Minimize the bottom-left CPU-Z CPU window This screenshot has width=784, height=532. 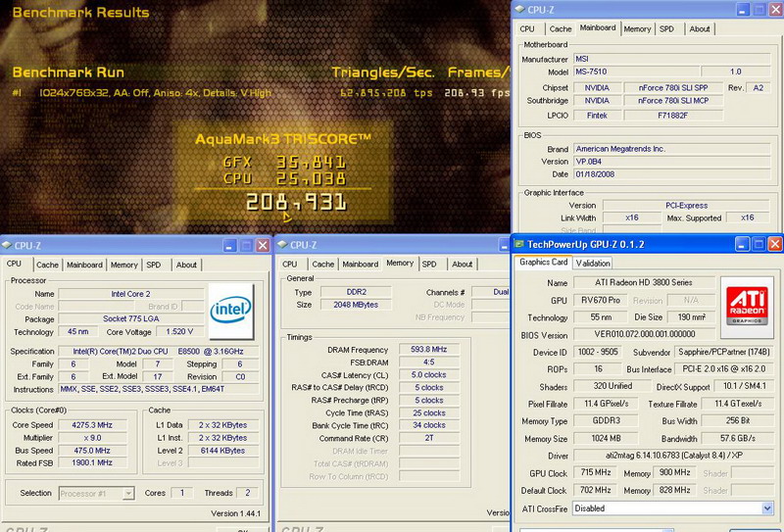(x=229, y=245)
